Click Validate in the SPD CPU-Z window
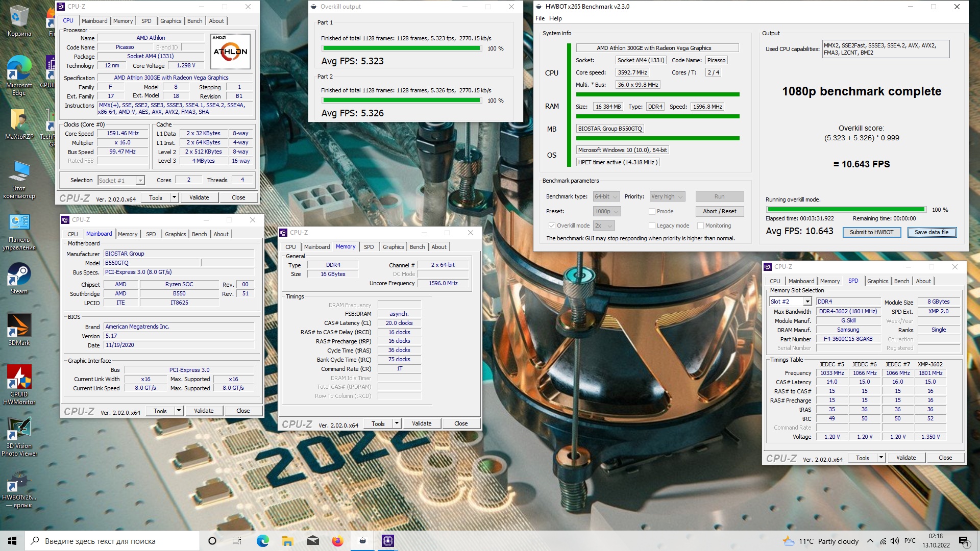980x551 pixels. point(905,458)
